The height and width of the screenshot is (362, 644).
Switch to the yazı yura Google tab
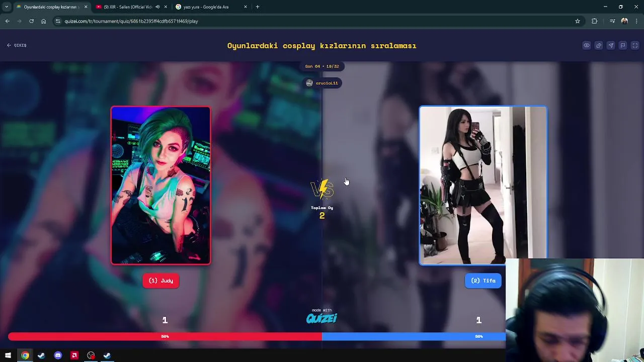206,7
